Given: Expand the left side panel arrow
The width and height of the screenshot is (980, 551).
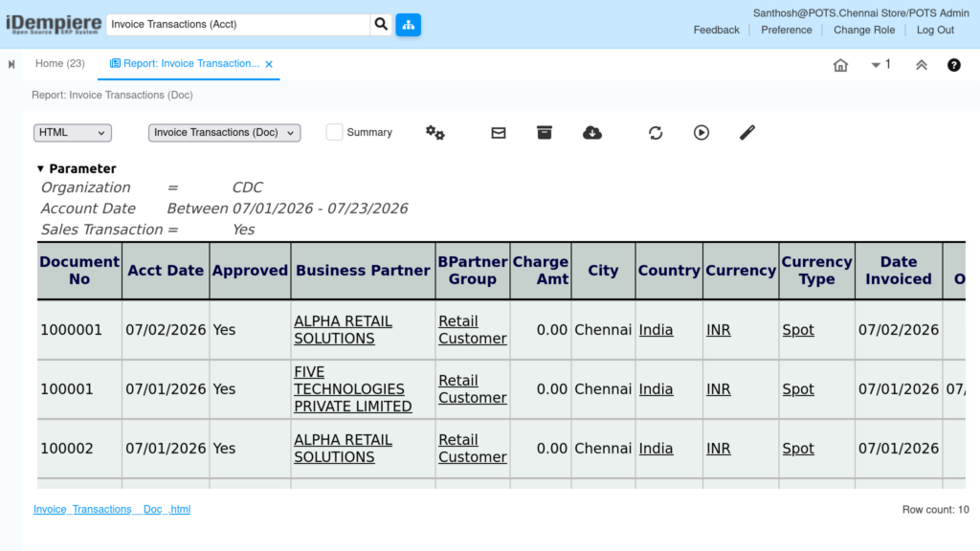Looking at the screenshot, I should [x=11, y=64].
